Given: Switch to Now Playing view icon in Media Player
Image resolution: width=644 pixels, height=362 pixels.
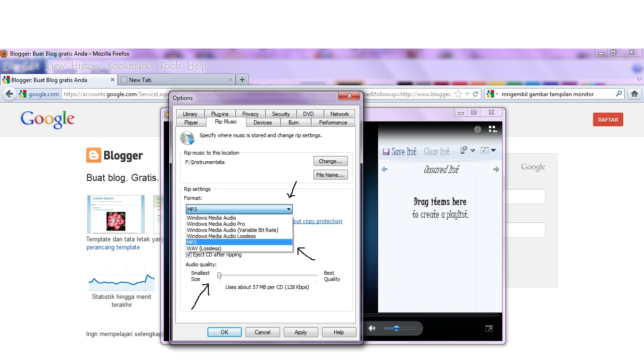Looking at the screenshot, I should tap(493, 129).
